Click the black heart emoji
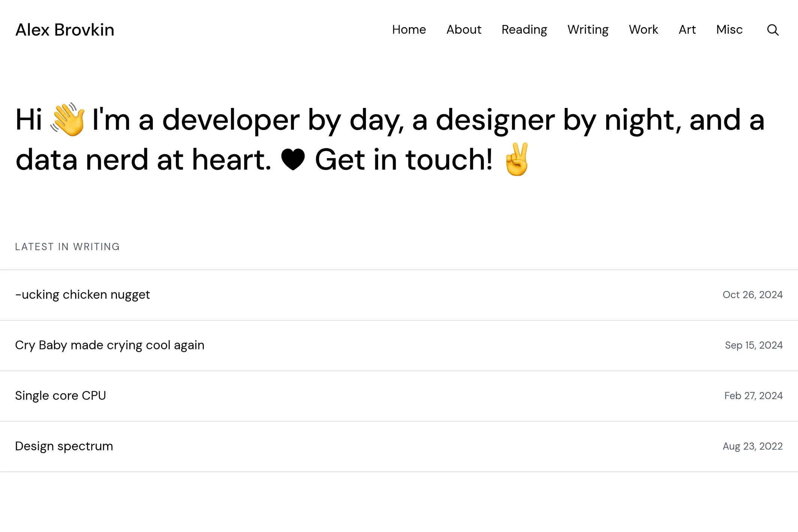 (x=293, y=160)
